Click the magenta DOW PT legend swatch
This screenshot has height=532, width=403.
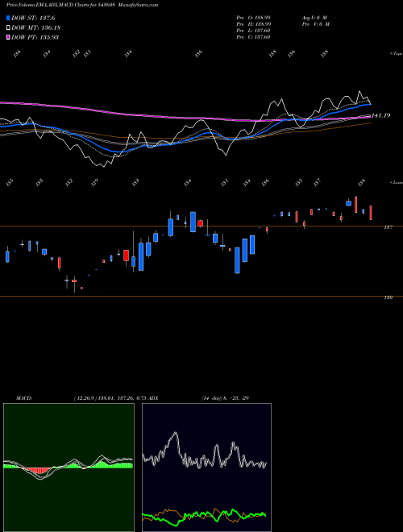8,37
